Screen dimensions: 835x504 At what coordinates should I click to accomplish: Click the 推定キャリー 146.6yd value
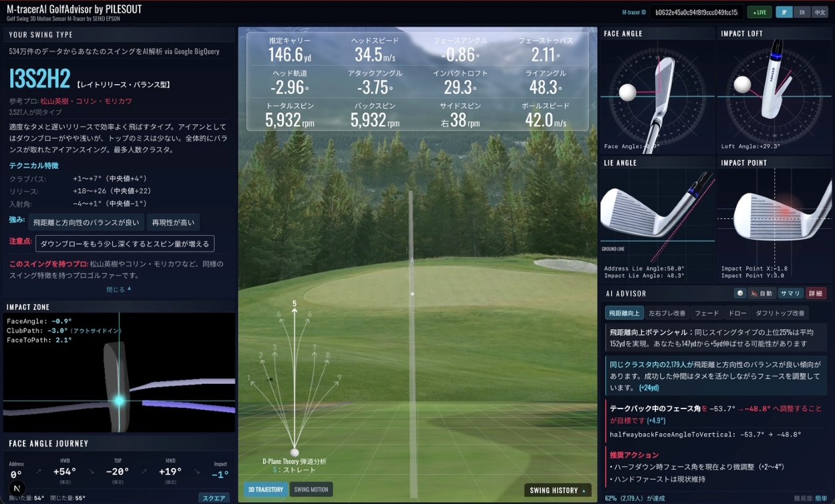tap(289, 55)
